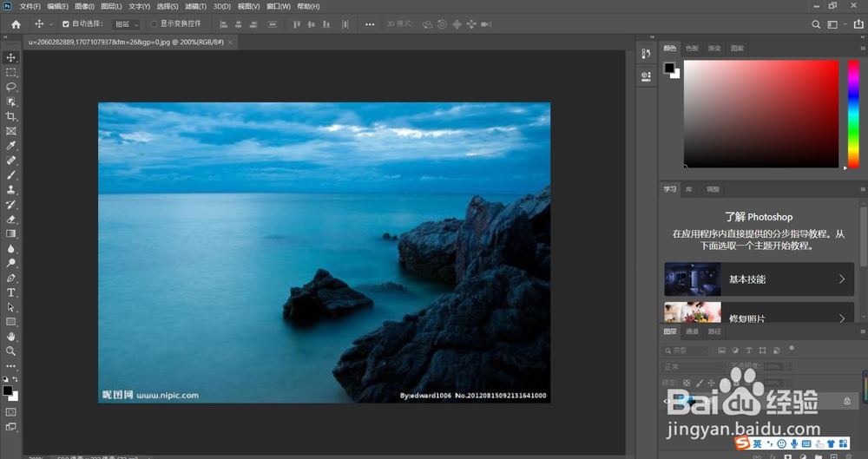868x459 pixels.
Task: Swap foreground and background colors in toolbox
Action: pos(16,379)
